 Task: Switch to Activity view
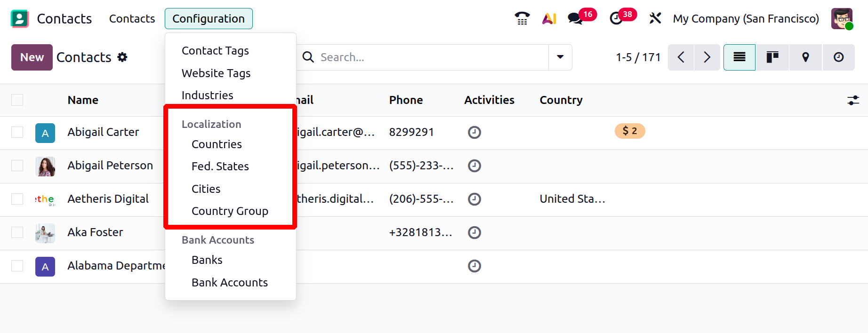pyautogui.click(x=838, y=57)
